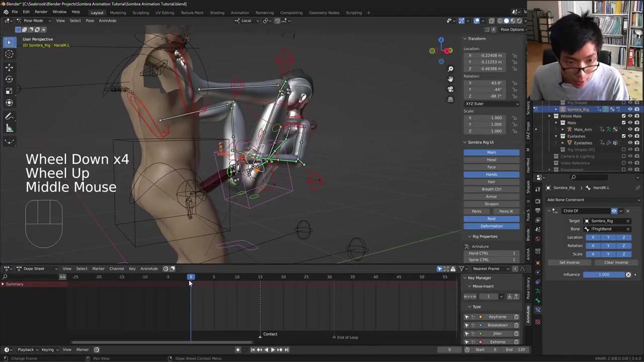The image size is (644, 362).
Task: Open the XYZ Euler rotation mode dropdown
Action: point(492,104)
